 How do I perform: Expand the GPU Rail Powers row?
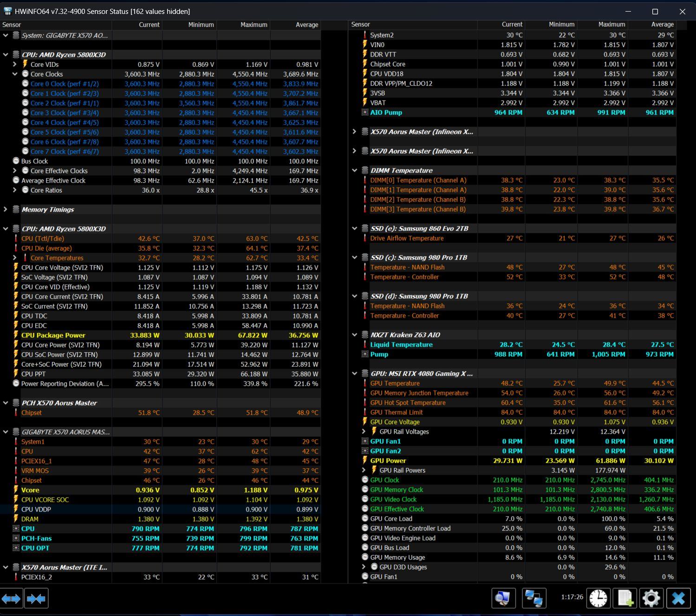coord(364,470)
